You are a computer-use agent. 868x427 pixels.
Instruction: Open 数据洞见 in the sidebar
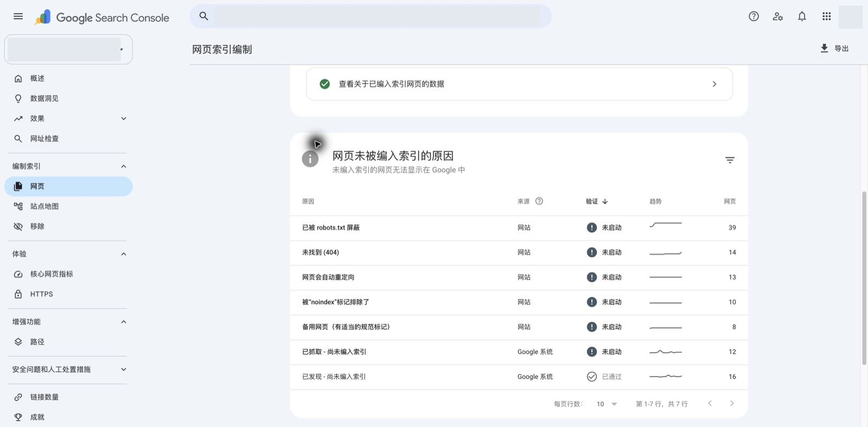(68, 99)
